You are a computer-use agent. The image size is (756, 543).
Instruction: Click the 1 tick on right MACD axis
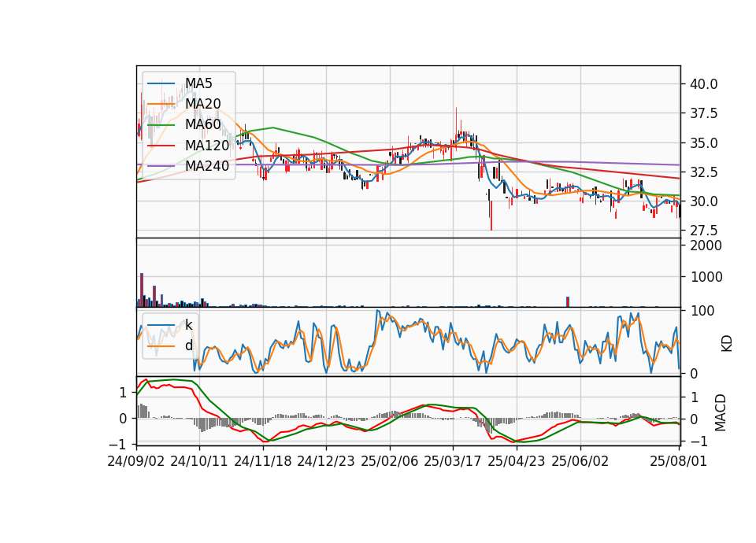(695, 397)
